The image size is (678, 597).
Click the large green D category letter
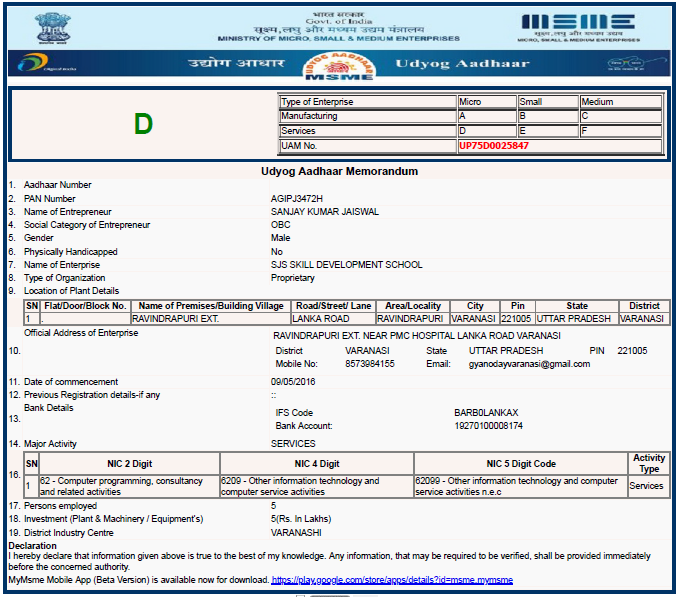pyautogui.click(x=144, y=124)
